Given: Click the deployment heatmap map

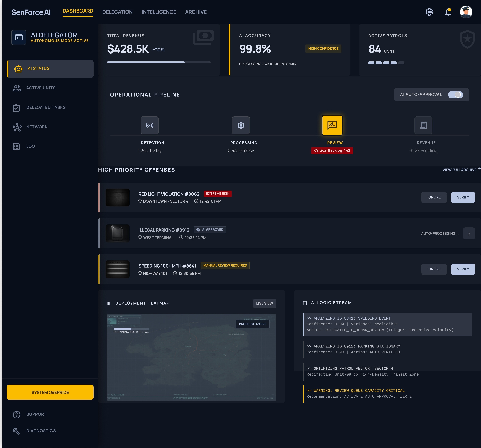Looking at the screenshot, I should [x=191, y=357].
